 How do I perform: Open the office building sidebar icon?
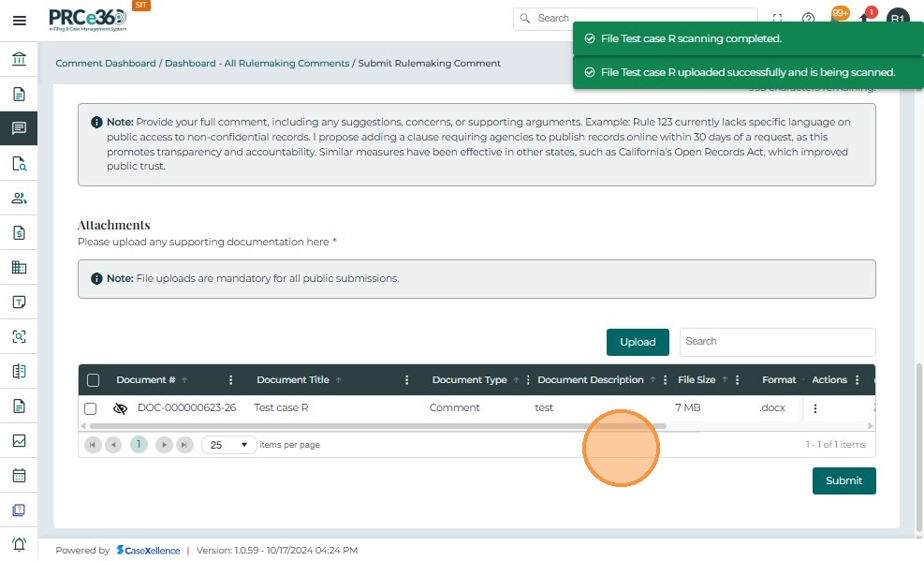click(19, 268)
